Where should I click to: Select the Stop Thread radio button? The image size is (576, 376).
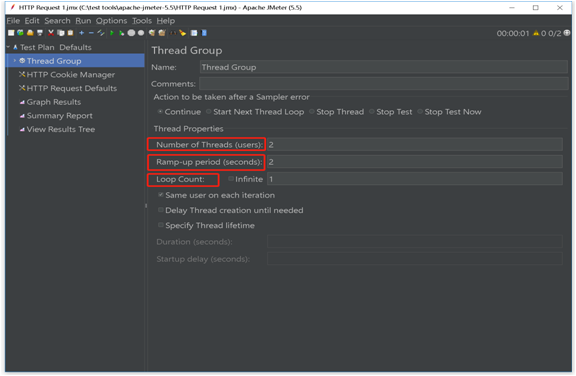[312, 111]
